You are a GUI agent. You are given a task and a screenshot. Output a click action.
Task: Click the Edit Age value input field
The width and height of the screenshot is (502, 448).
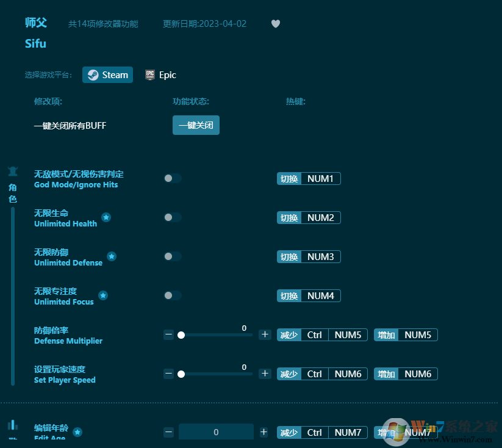(216, 432)
